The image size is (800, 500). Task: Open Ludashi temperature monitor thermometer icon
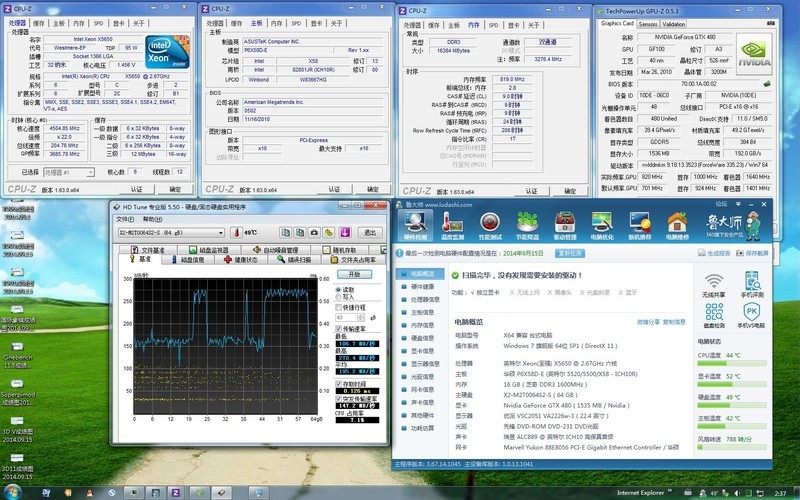[452, 225]
